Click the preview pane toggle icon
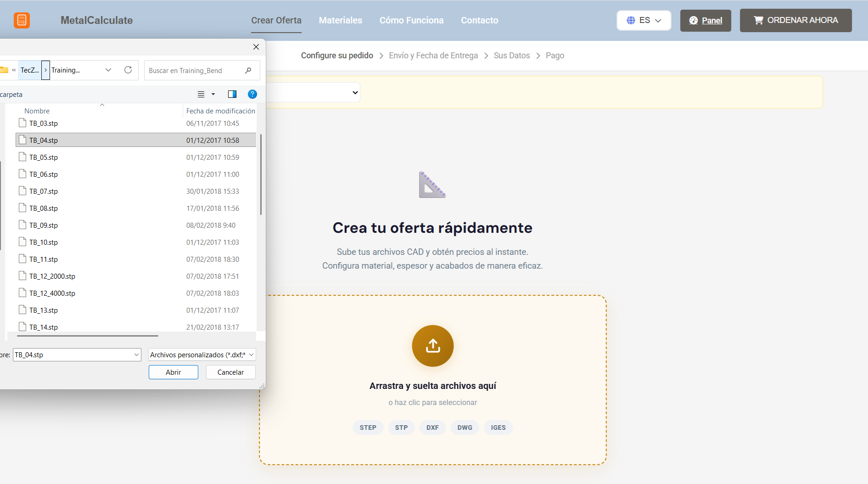Screen dimensions: 868x484 [x=232, y=94]
